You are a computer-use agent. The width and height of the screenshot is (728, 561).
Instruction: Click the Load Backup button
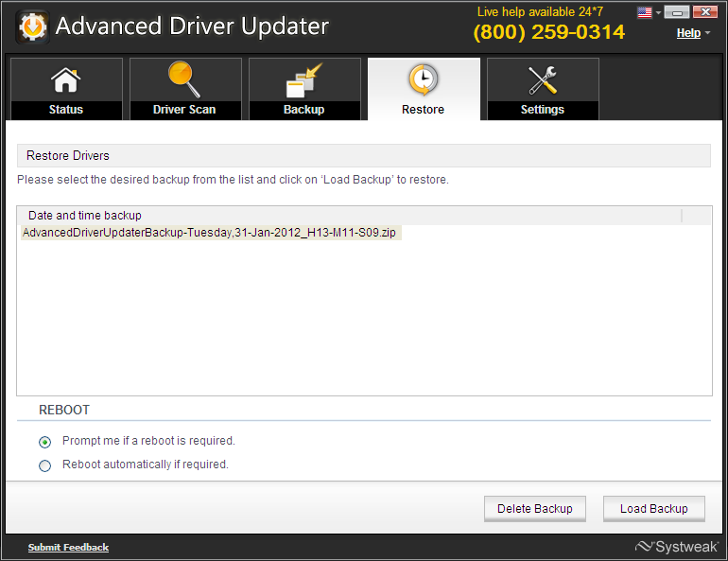coord(653,509)
